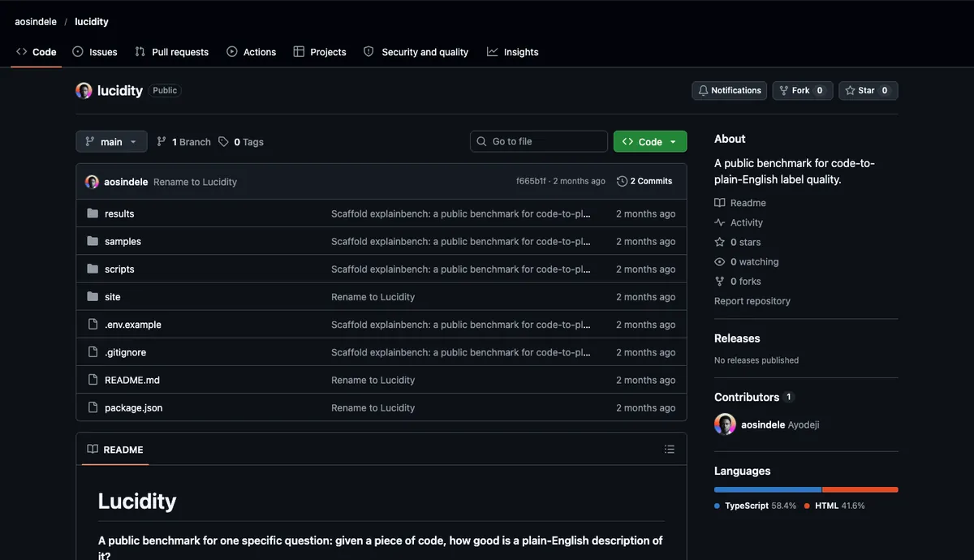Open the Issues tab
The height and width of the screenshot is (560, 974).
[95, 52]
